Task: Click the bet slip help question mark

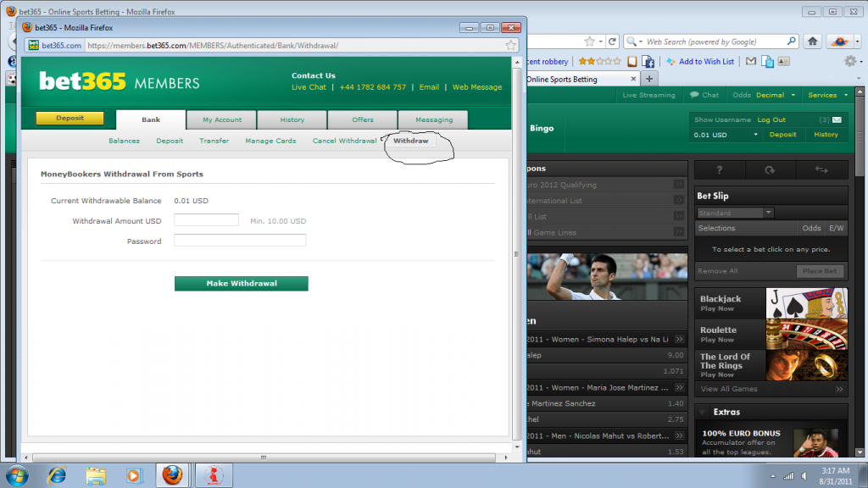Action: [x=719, y=169]
